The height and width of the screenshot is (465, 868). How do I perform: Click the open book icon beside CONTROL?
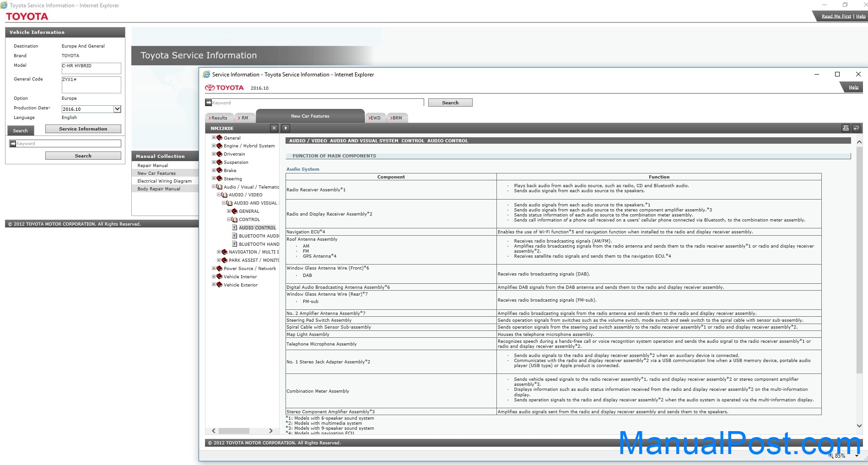pyautogui.click(x=235, y=219)
